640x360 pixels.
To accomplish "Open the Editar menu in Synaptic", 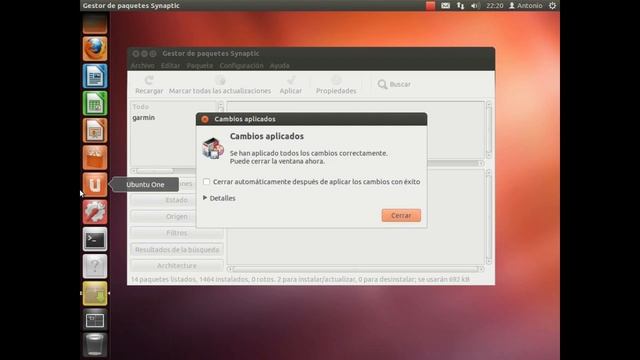I will [170, 66].
